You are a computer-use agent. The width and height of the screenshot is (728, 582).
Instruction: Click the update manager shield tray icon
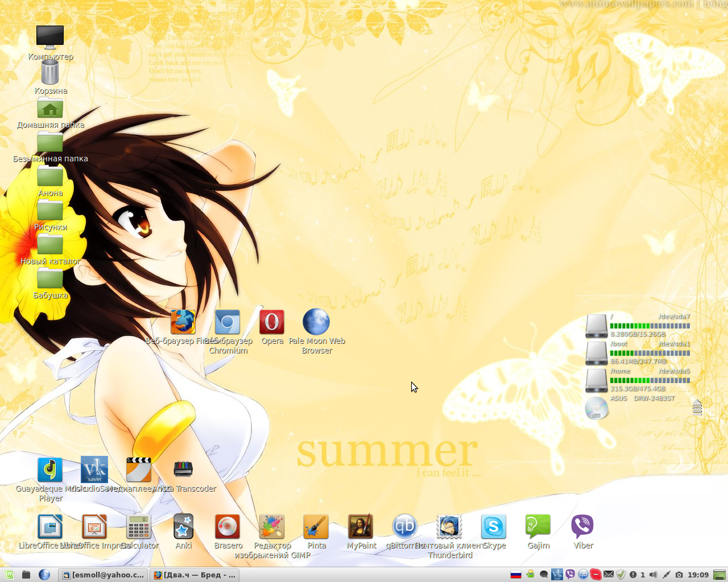(x=621, y=575)
